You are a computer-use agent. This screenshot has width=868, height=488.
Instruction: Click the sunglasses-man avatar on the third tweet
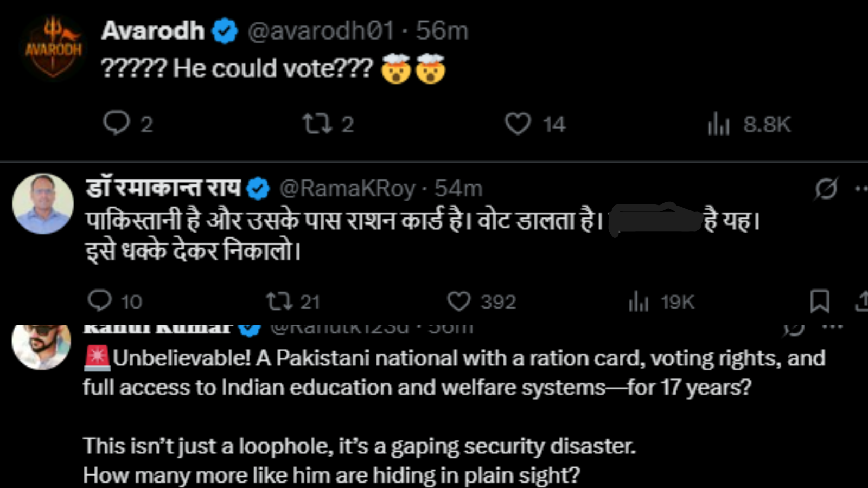coord(41,346)
